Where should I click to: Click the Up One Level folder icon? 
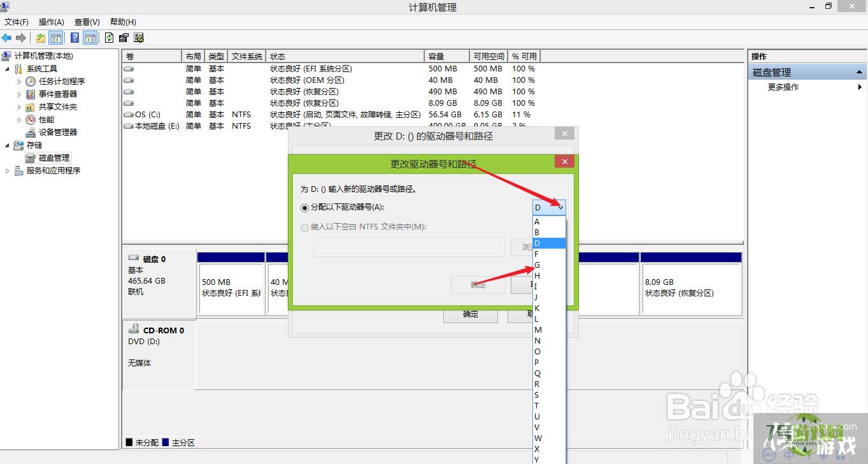[41, 38]
